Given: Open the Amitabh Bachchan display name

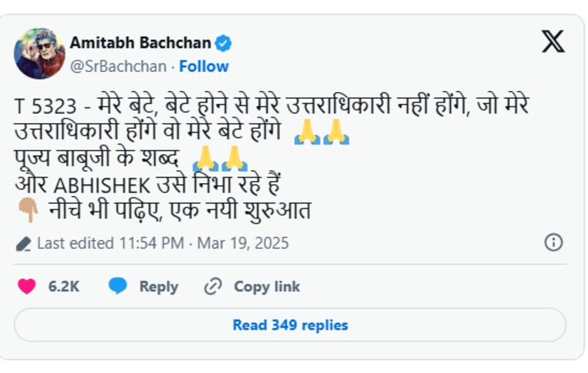Looking at the screenshot, I should [140, 43].
